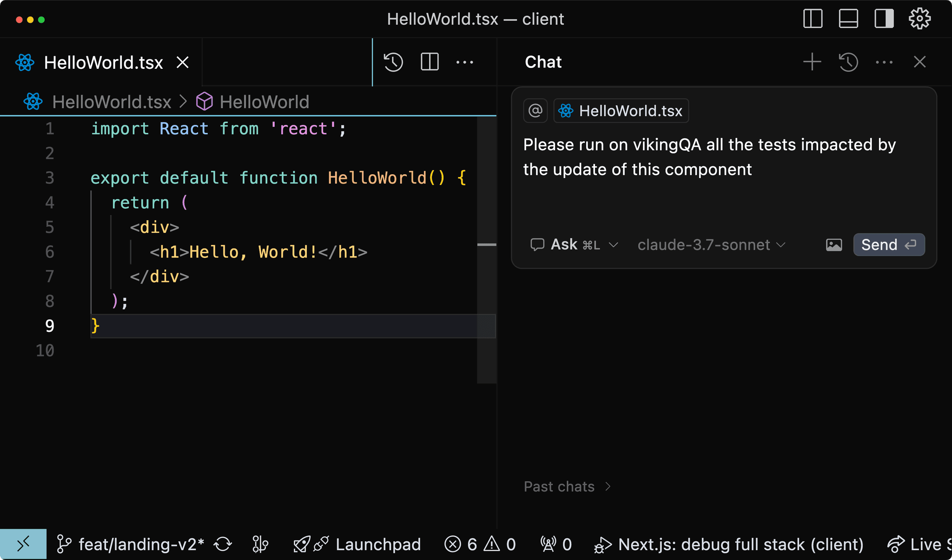Screen dimensions: 952x560
Task: Open the Ask mode dropdown
Action: [574, 244]
